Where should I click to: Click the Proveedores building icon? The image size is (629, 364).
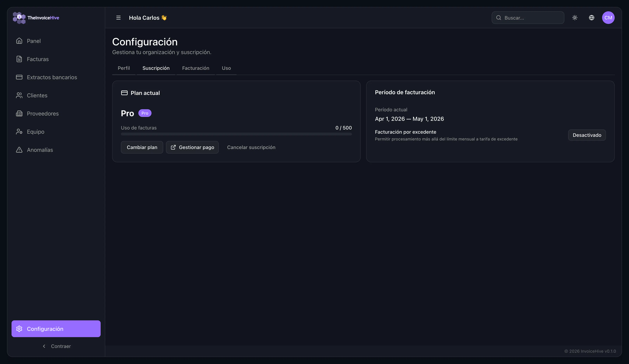coord(19,114)
